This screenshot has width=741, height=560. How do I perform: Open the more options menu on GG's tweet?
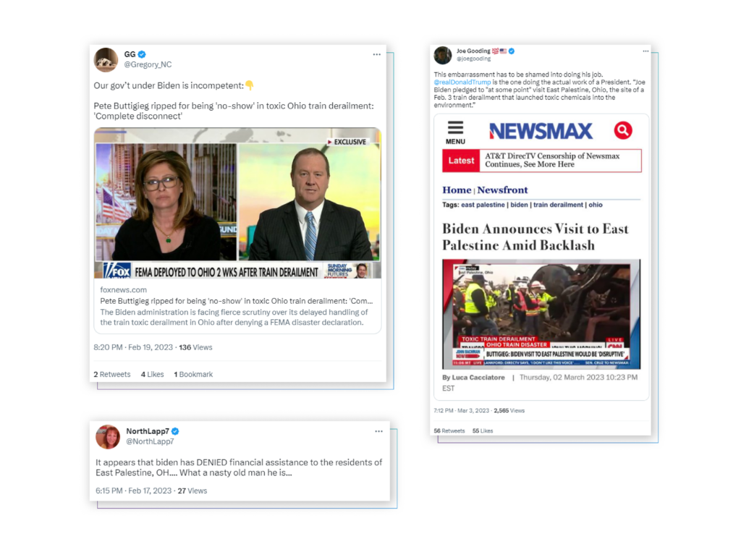(376, 54)
